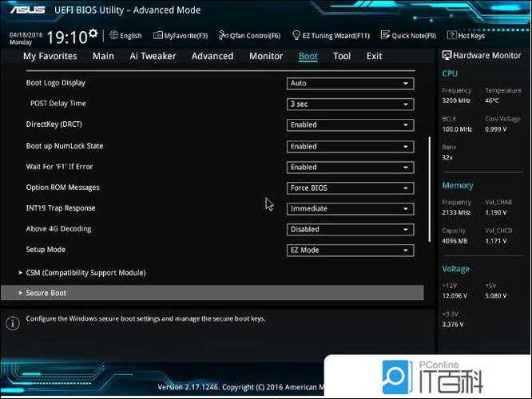Image resolution: width=532 pixels, height=399 pixels.
Task: Click the 19:10 clock display
Action: (x=67, y=38)
